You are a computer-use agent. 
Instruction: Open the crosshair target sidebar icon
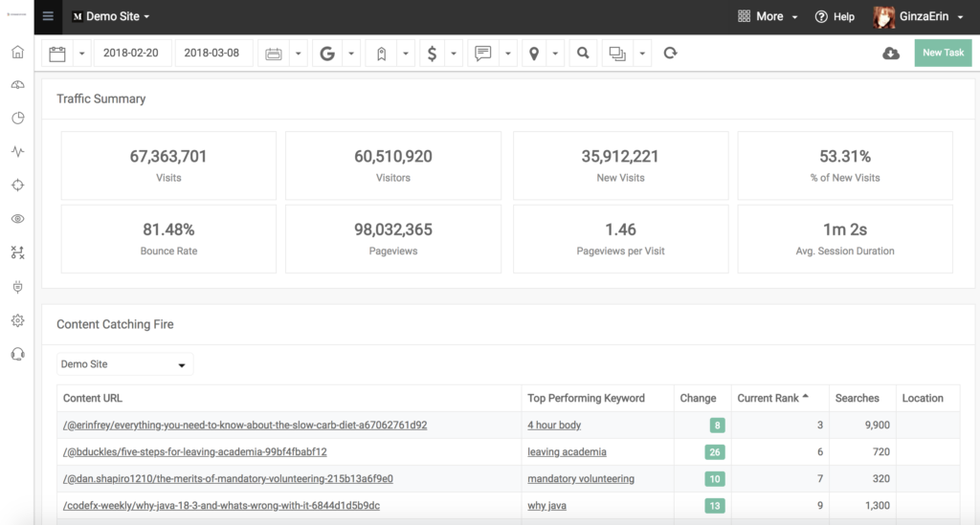(17, 186)
